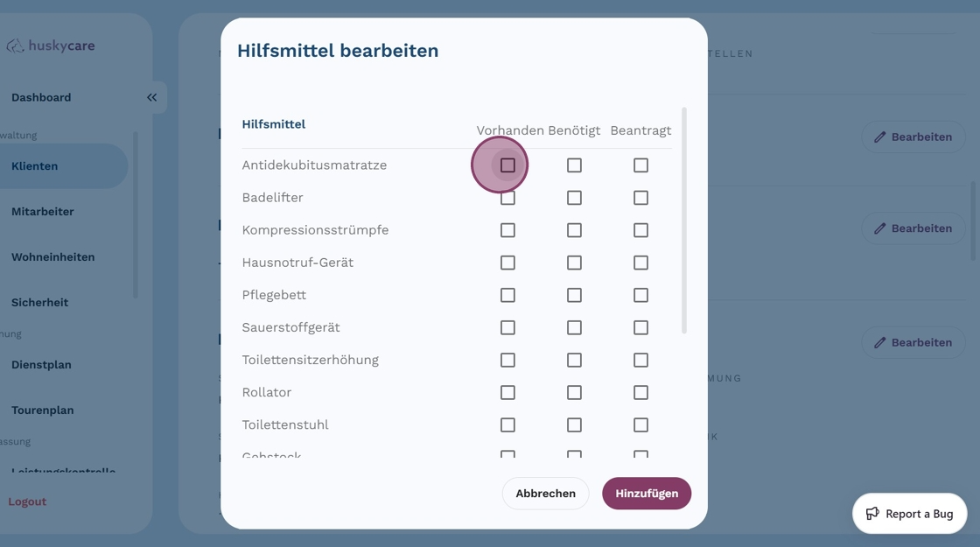Screen dimensions: 980x547
Task: Select Beantragt for Sauerstoffgerät
Action: [640, 327]
